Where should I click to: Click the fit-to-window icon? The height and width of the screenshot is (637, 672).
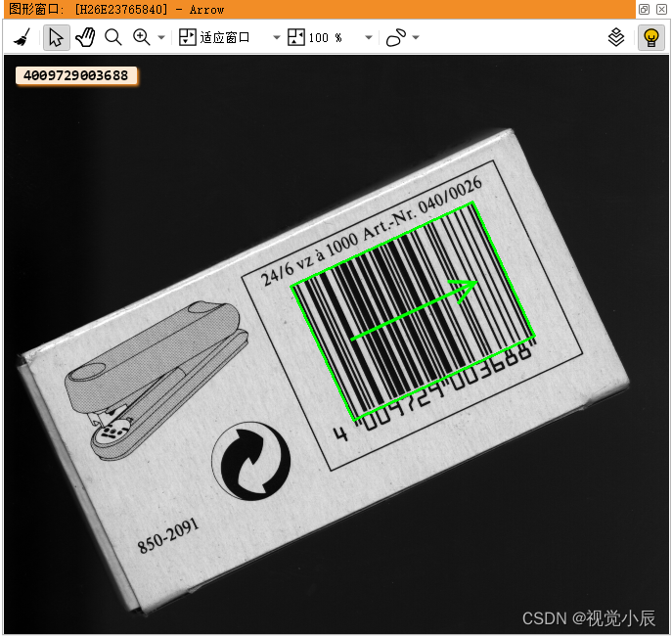(187, 37)
